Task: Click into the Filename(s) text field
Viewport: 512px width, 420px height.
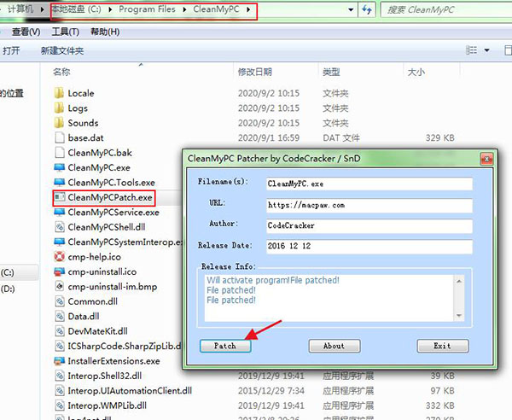Action: point(367,183)
